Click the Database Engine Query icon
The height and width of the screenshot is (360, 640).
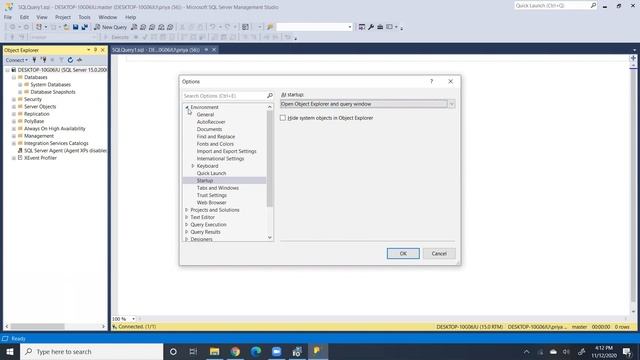tap(134, 27)
